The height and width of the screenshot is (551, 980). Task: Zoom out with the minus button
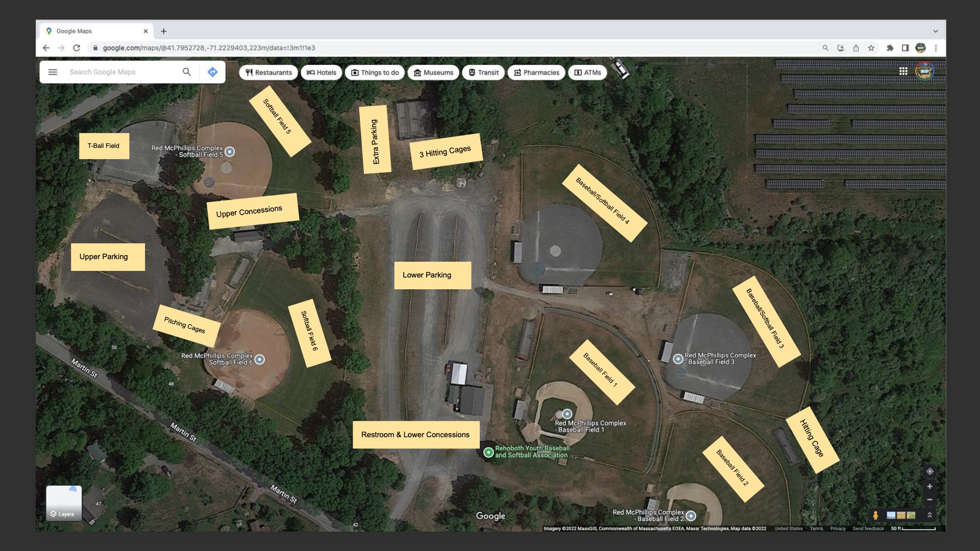point(929,500)
